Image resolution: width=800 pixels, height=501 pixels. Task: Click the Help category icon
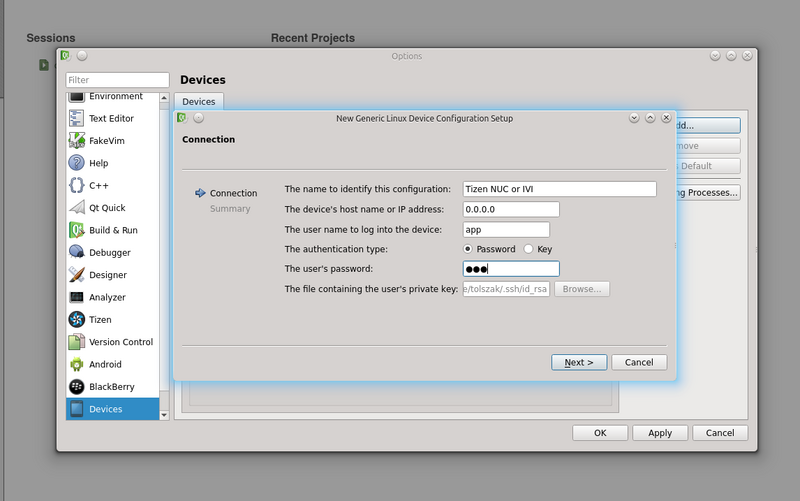point(76,163)
